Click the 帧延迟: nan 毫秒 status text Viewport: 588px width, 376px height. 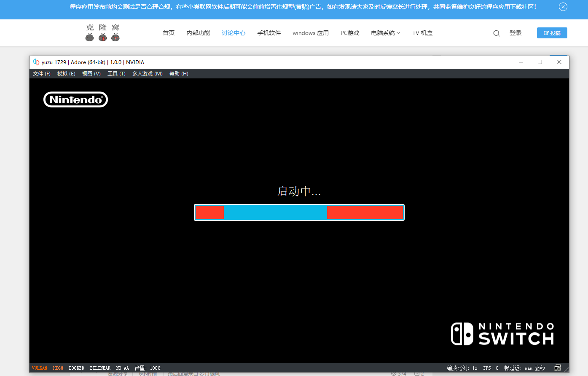[524, 368]
